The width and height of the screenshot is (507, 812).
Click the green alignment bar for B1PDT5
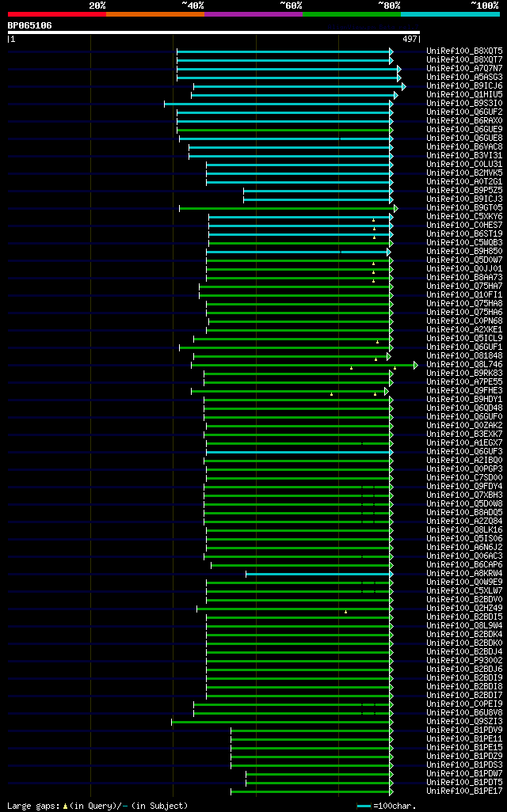pyautogui.click(x=320, y=783)
